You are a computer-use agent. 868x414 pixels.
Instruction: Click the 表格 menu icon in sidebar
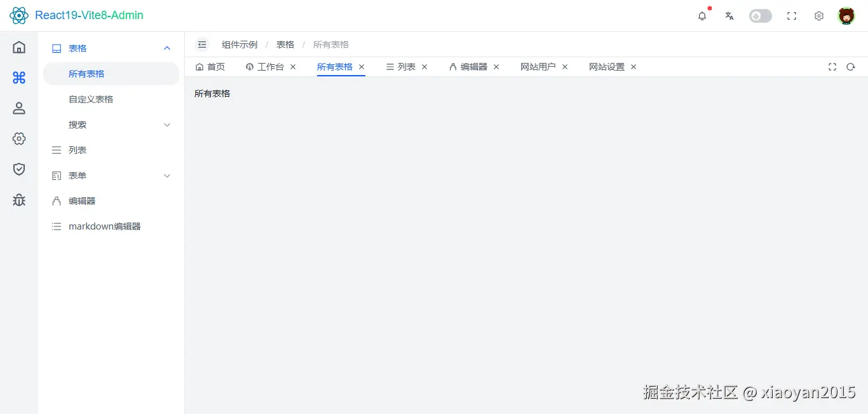click(x=57, y=48)
